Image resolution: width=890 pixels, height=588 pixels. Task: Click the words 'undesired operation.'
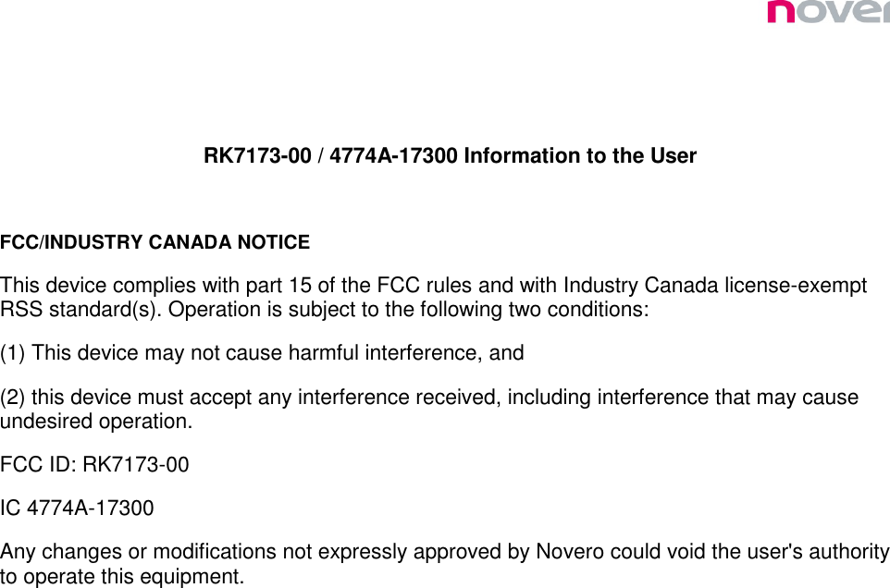[x=96, y=422]
